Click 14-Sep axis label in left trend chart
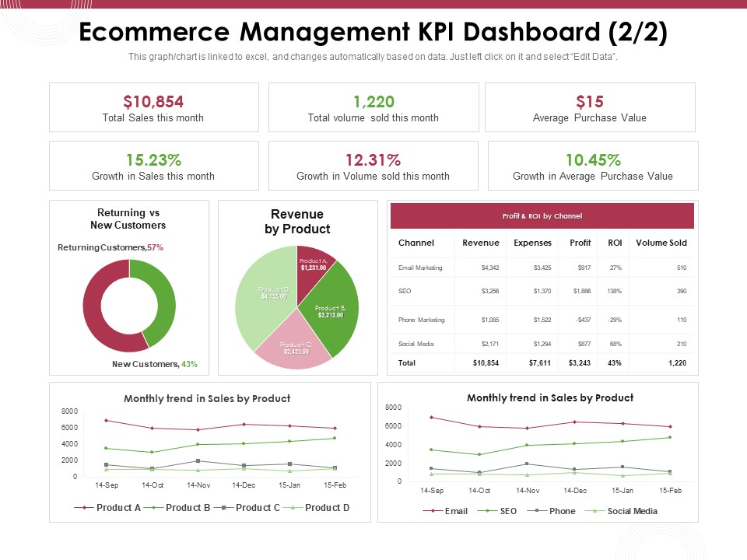The width and height of the screenshot is (747, 560). (107, 485)
